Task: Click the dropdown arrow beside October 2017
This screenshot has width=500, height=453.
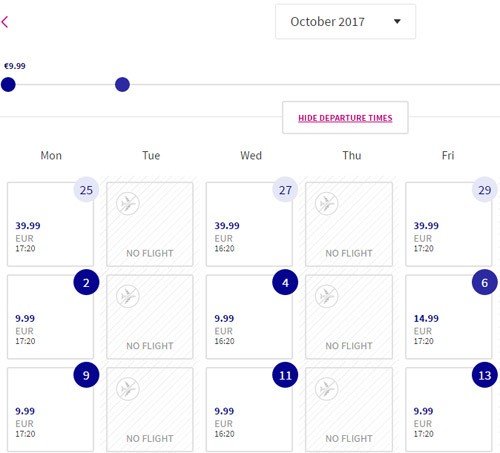Action: (397, 22)
